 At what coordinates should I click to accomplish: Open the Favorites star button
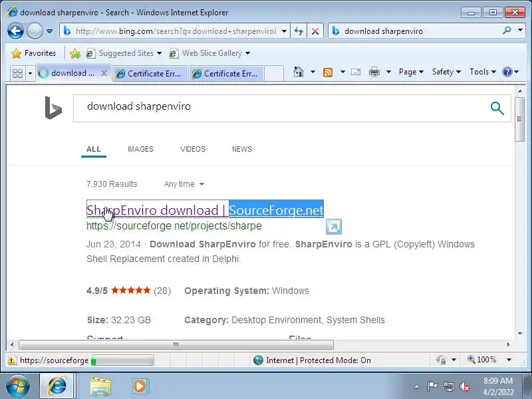coord(33,53)
